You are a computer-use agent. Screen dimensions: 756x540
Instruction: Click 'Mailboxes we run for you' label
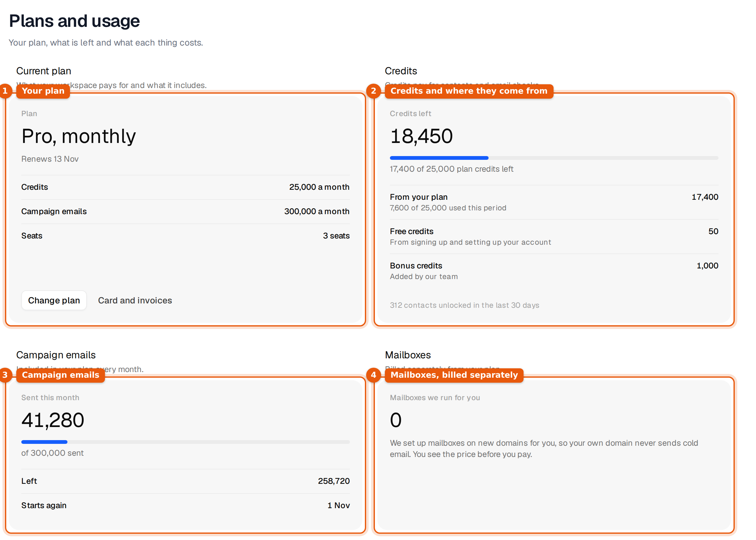[x=435, y=398]
